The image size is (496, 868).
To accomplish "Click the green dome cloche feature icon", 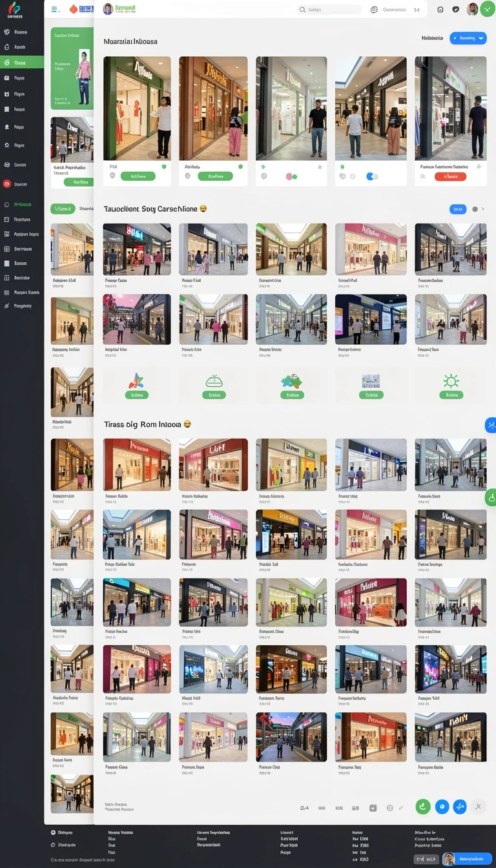I will click(214, 381).
